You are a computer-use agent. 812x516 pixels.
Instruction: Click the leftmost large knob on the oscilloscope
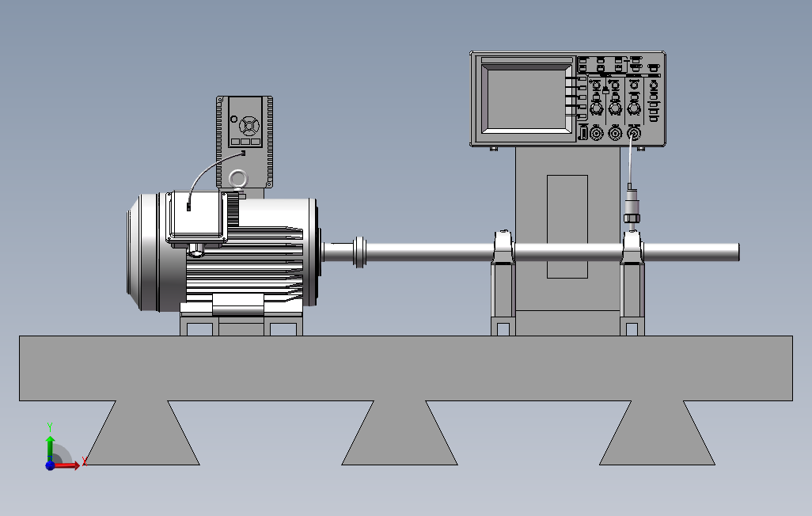pos(596,108)
